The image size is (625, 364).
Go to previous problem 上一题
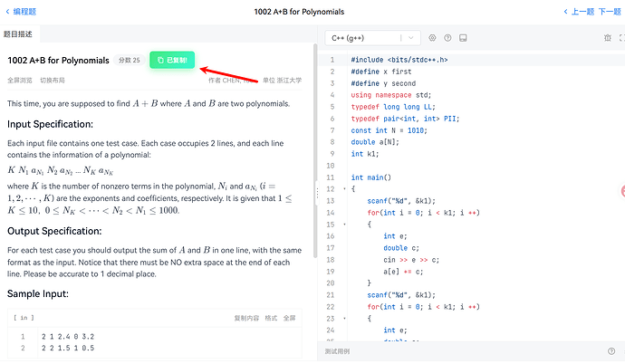point(579,12)
